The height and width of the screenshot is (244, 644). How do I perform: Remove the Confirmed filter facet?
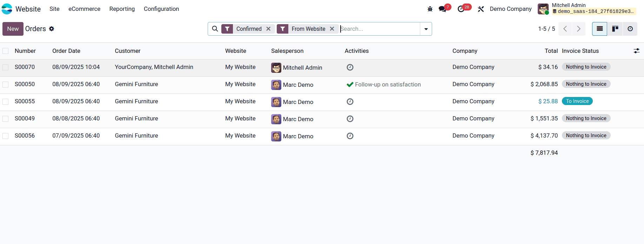point(268,29)
